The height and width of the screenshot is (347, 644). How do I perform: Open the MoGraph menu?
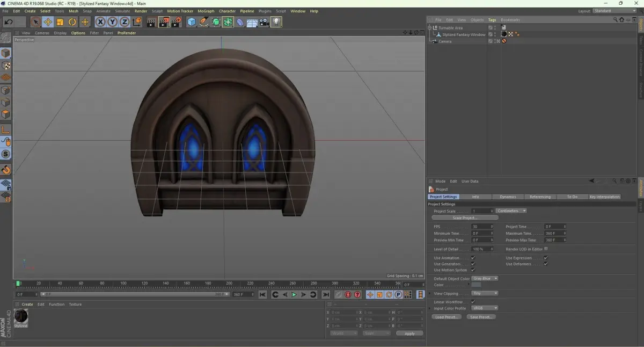206,11
